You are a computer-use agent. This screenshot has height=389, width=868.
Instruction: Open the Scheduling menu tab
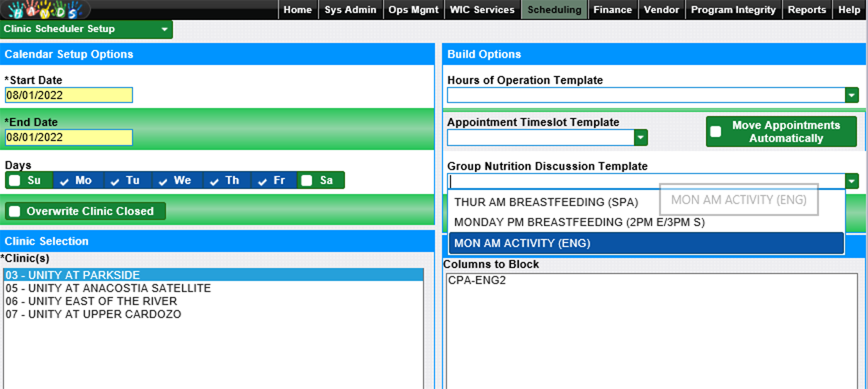(x=554, y=10)
